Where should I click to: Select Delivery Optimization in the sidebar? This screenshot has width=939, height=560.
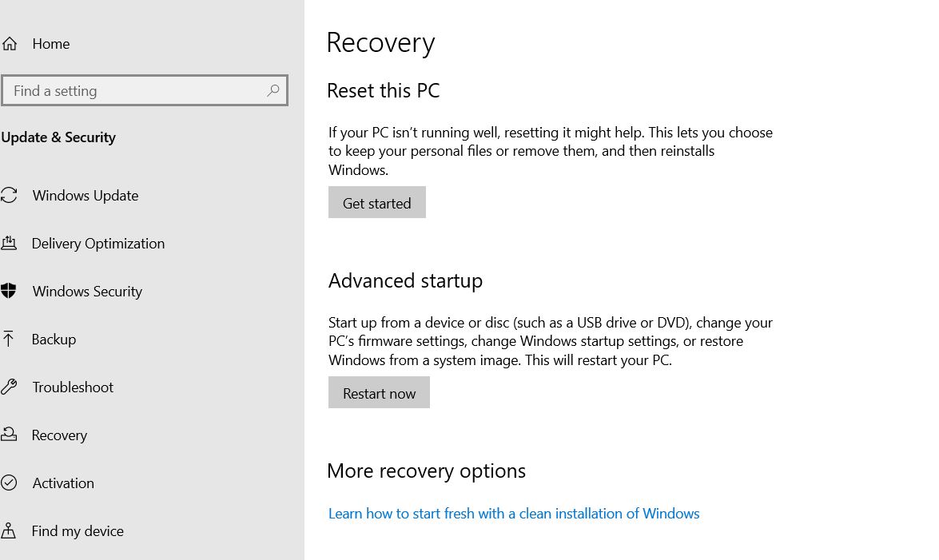point(98,244)
